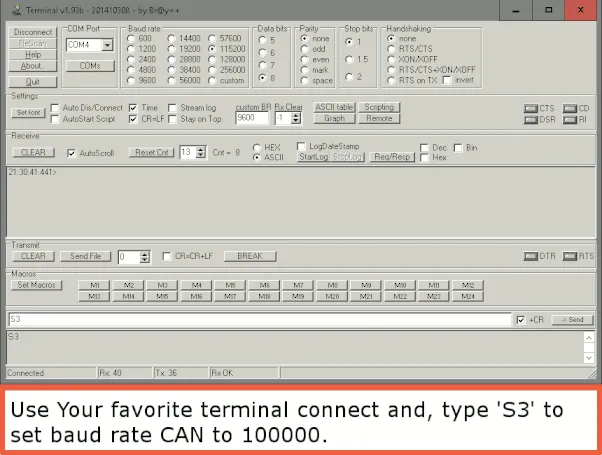The width and height of the screenshot is (602, 455).
Task: Clear the Receive window
Action: 33,153
